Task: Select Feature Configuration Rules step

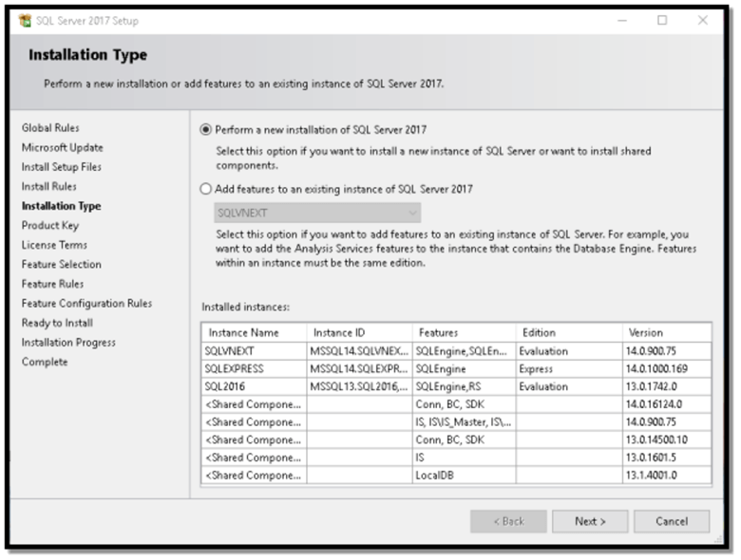Action: tap(87, 303)
